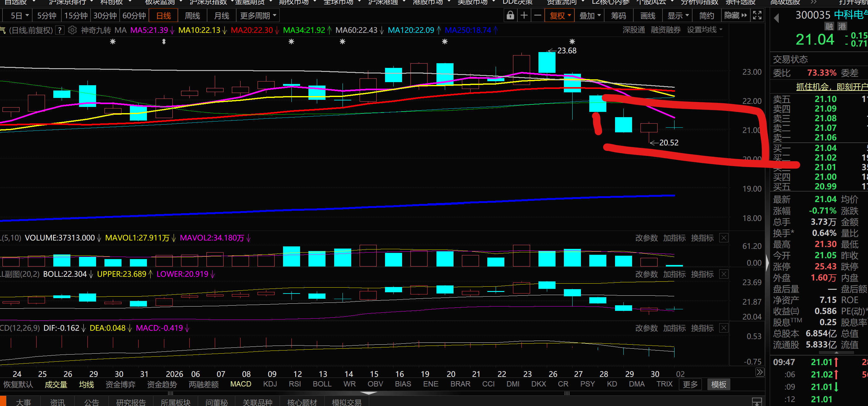Open indicator settings gear icon

(72, 30)
